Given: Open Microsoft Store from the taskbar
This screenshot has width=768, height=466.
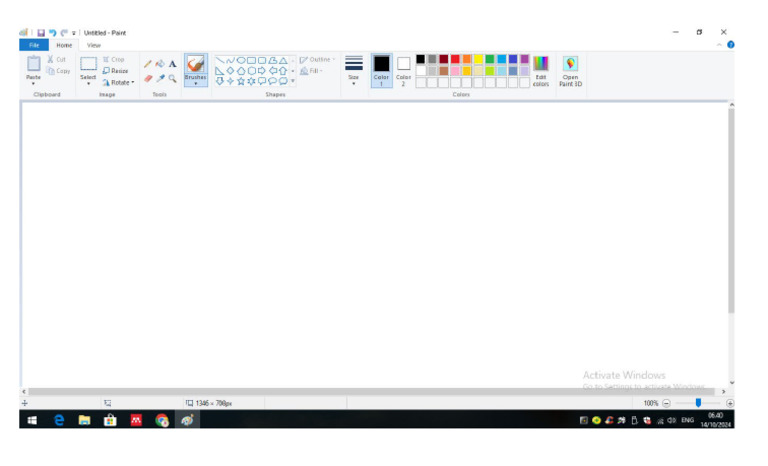Looking at the screenshot, I should pyautogui.click(x=110, y=420).
